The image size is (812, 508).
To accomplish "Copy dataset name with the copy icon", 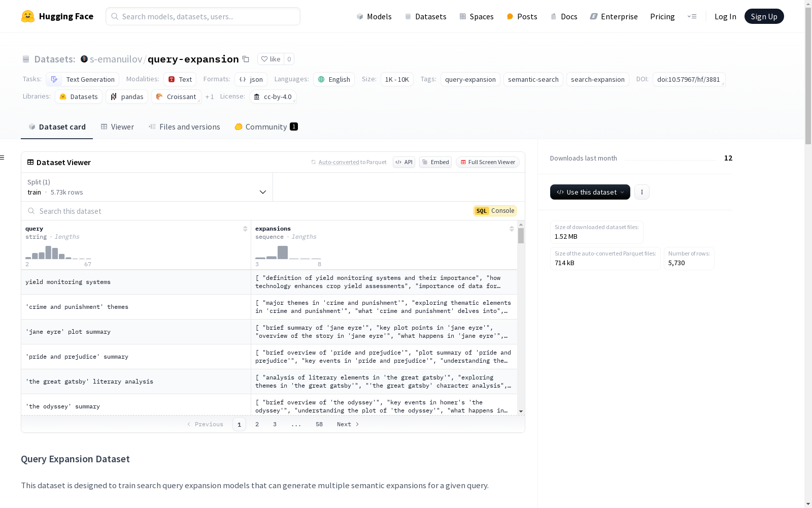I will pyautogui.click(x=246, y=59).
